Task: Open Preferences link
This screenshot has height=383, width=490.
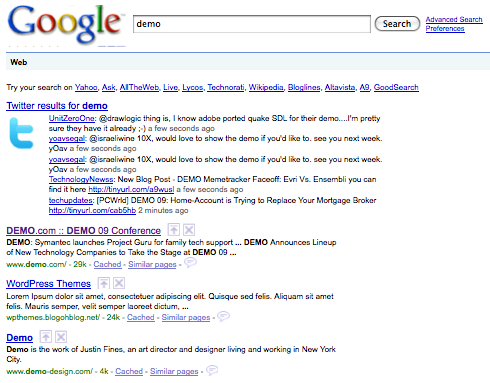Action: tap(445, 28)
